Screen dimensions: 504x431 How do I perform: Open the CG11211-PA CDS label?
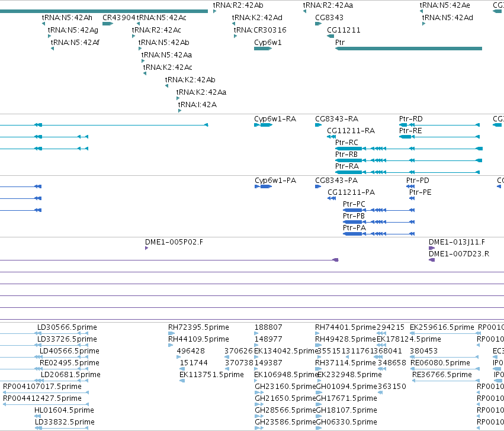point(351,192)
